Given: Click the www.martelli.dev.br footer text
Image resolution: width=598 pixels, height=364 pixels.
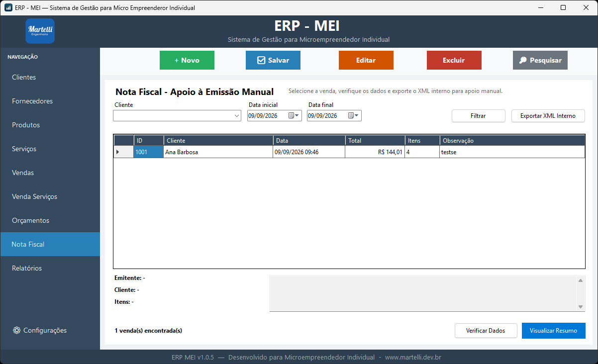Looking at the screenshot, I should [413, 357].
